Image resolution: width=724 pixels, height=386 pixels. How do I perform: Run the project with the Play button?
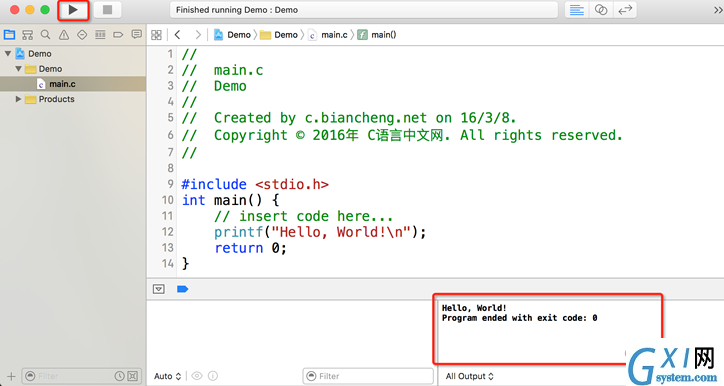click(x=73, y=10)
